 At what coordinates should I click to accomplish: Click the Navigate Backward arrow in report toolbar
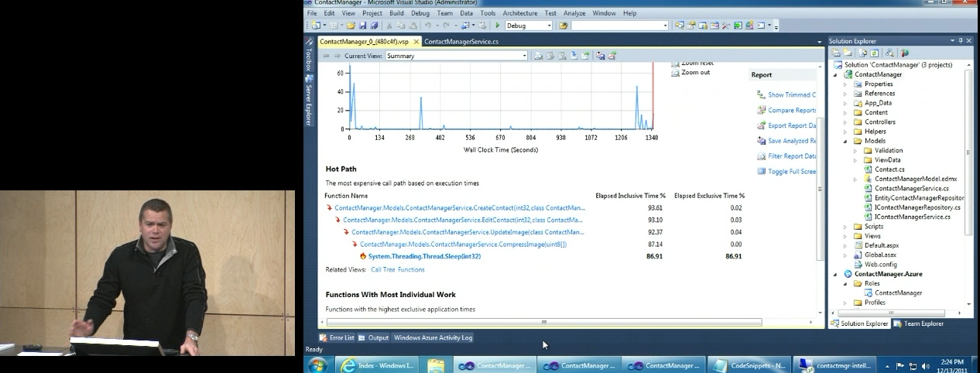coord(326,56)
